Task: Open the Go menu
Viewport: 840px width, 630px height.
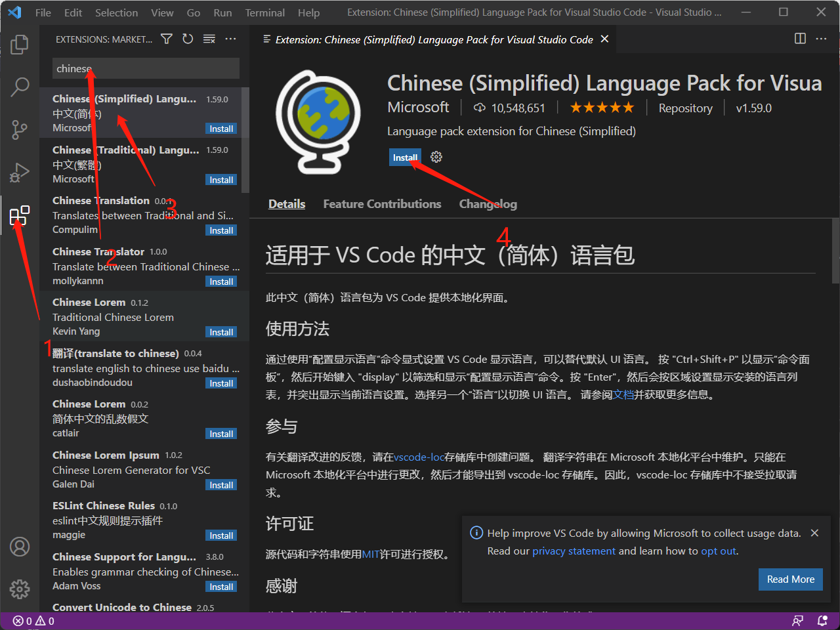Action: pyautogui.click(x=194, y=12)
